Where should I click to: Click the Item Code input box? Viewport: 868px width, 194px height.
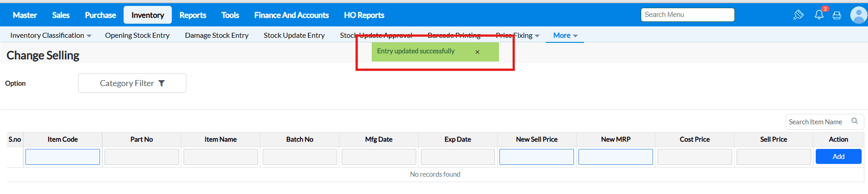(x=63, y=157)
